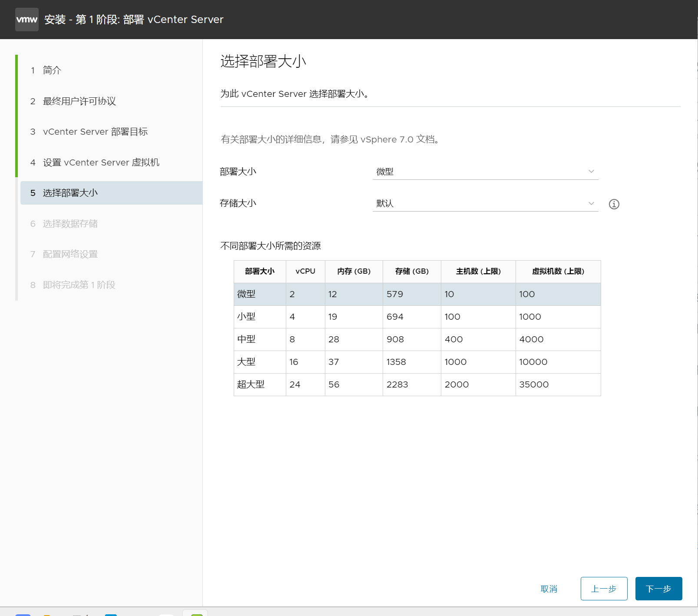Open the 部署大小 dropdown
The image size is (698, 616).
(485, 172)
